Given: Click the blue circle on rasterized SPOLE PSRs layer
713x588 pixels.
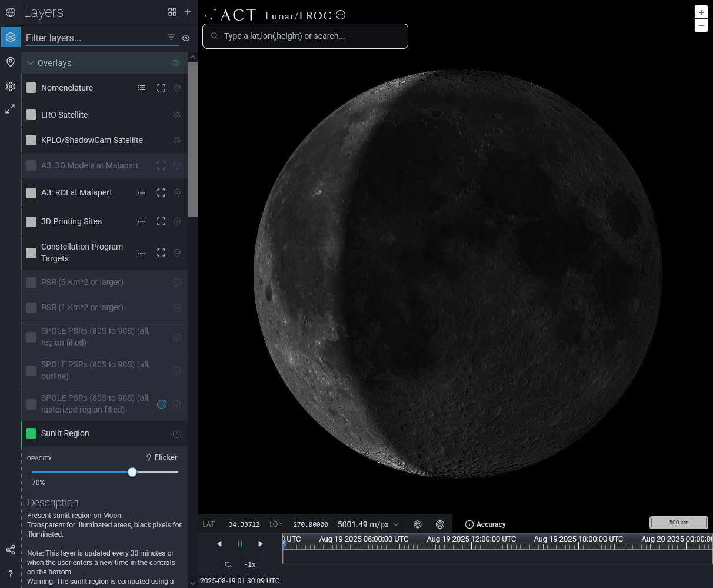Looking at the screenshot, I should coord(162,404).
